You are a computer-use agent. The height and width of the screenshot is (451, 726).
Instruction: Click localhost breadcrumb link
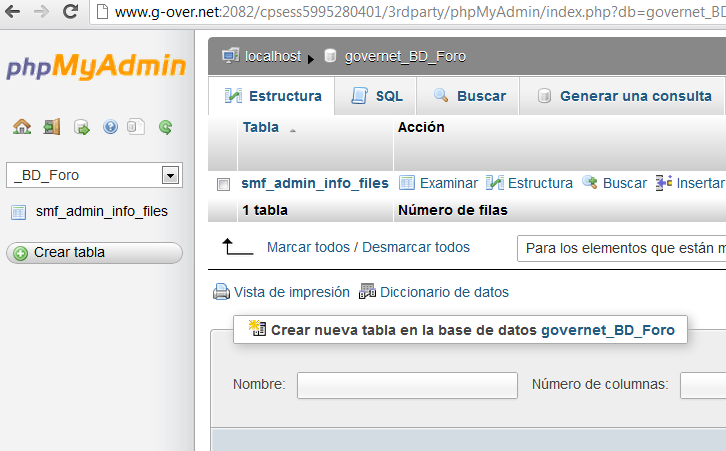(273, 56)
